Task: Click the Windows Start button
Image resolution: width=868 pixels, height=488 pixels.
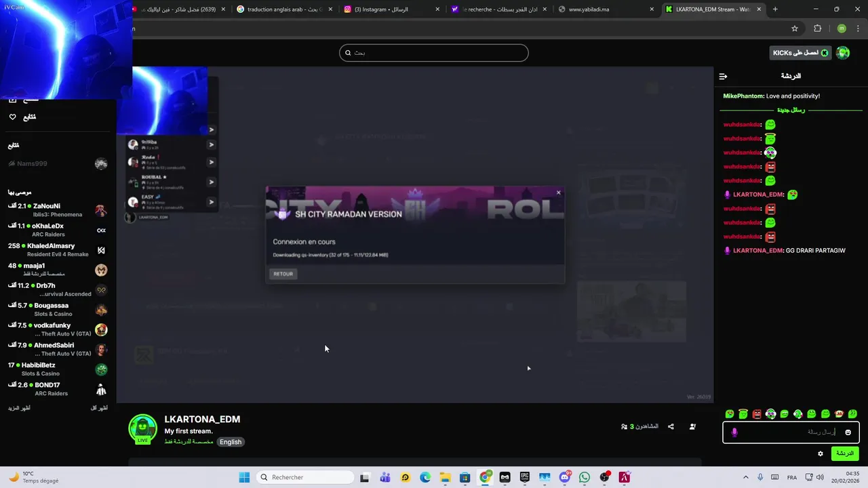Action: [x=244, y=477]
